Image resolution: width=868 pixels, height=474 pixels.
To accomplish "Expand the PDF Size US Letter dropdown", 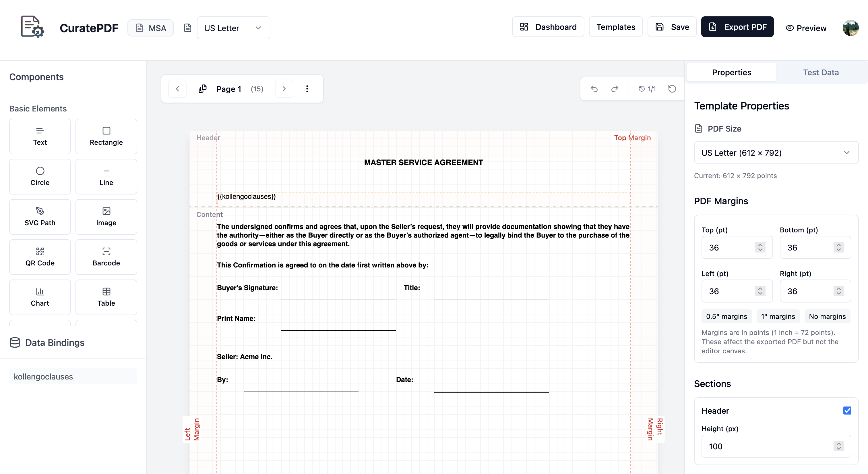I will [776, 153].
